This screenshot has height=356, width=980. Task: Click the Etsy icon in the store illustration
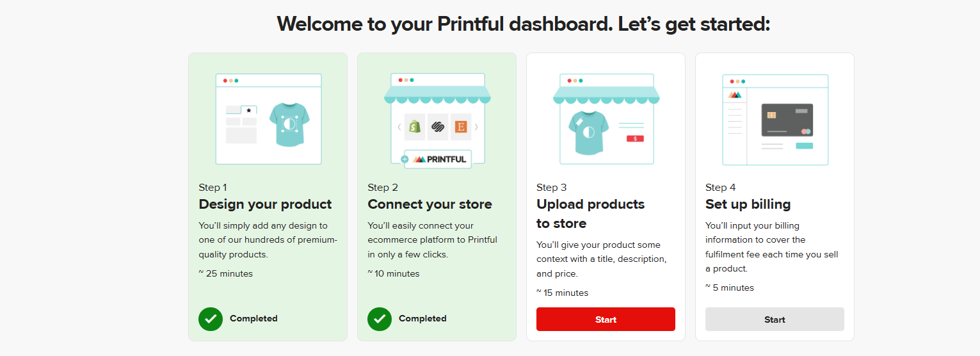click(x=461, y=127)
